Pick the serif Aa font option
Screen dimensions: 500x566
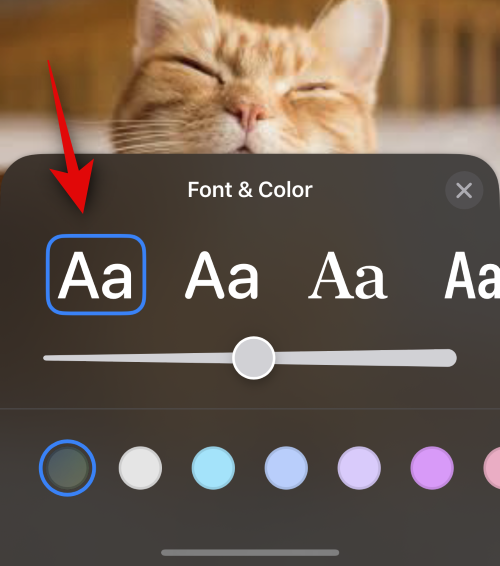click(x=348, y=275)
